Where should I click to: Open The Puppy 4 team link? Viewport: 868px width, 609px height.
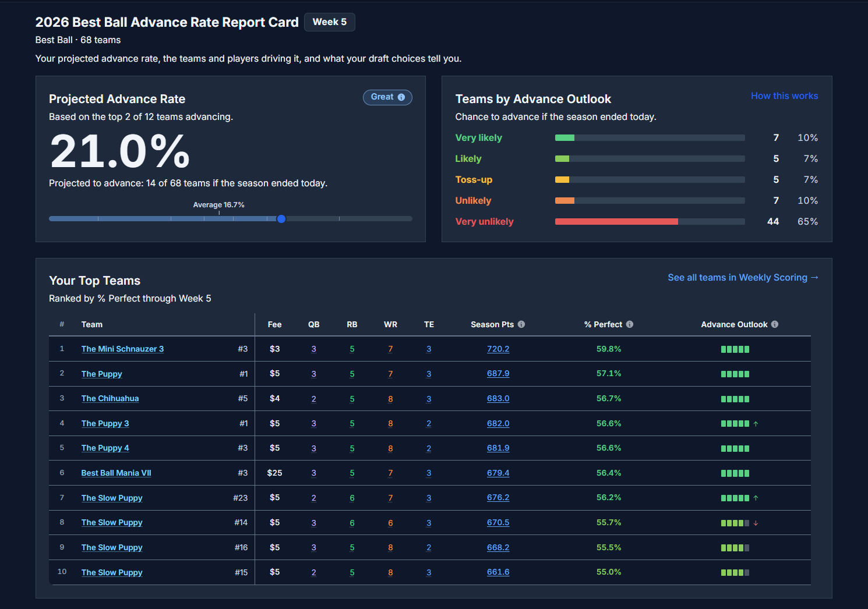pos(105,448)
